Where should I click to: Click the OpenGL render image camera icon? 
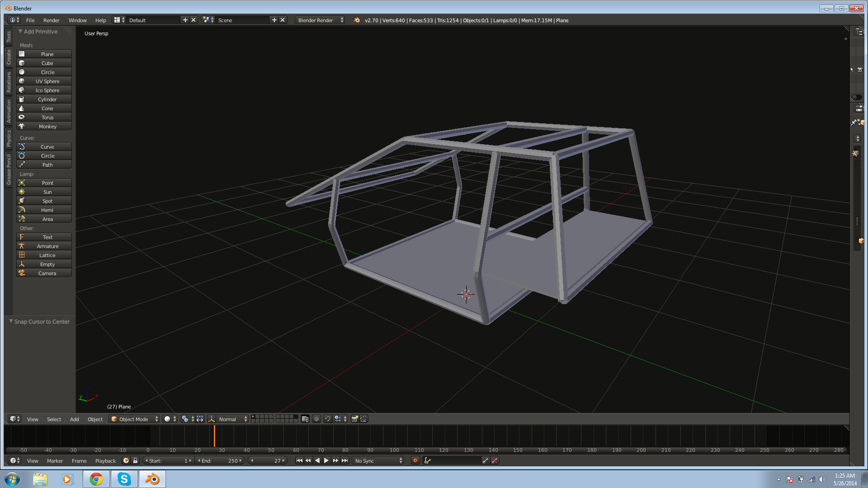[355, 419]
